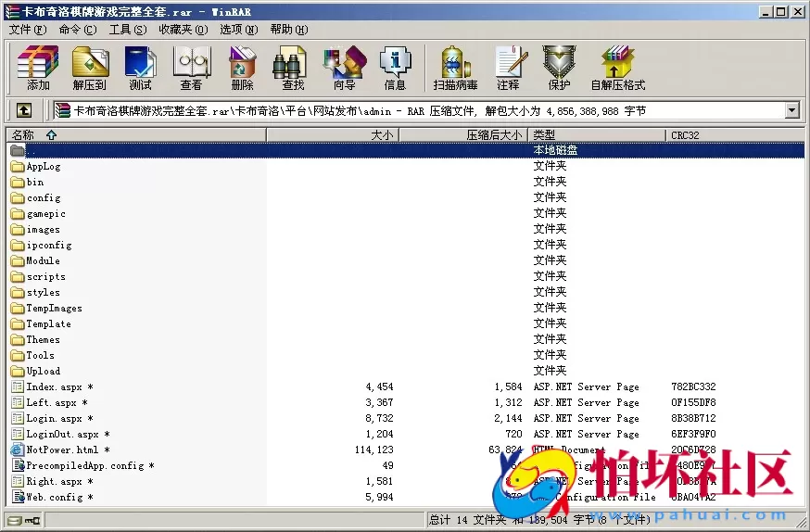
Task: Click the View (查看) toolbar icon
Action: [191, 68]
